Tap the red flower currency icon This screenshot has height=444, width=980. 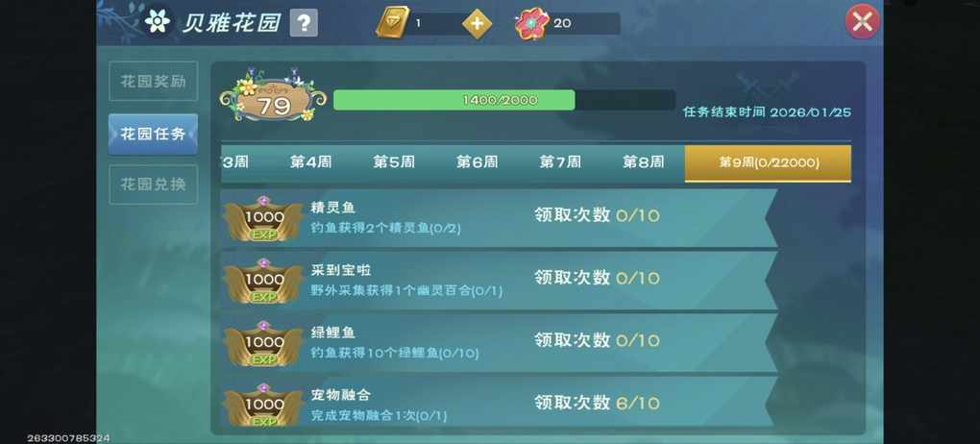(531, 23)
